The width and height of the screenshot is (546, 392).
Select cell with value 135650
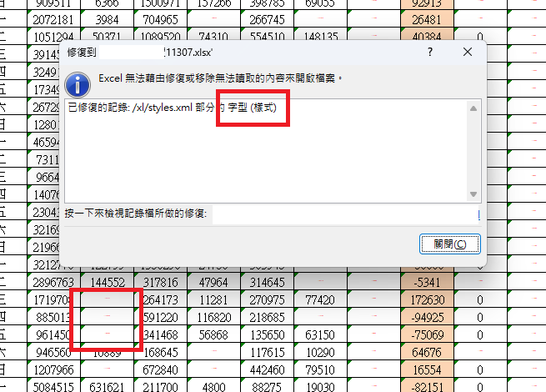[x=267, y=334]
